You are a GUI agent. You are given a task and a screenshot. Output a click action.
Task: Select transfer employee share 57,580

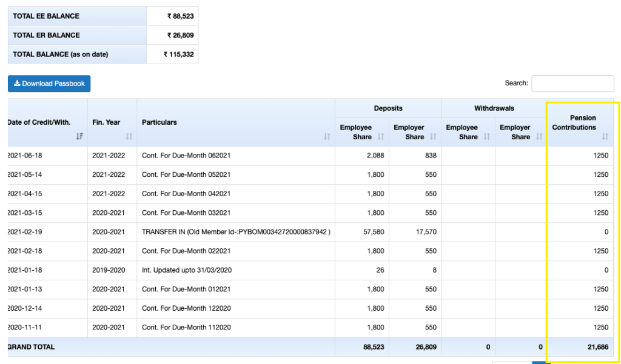coord(374,232)
